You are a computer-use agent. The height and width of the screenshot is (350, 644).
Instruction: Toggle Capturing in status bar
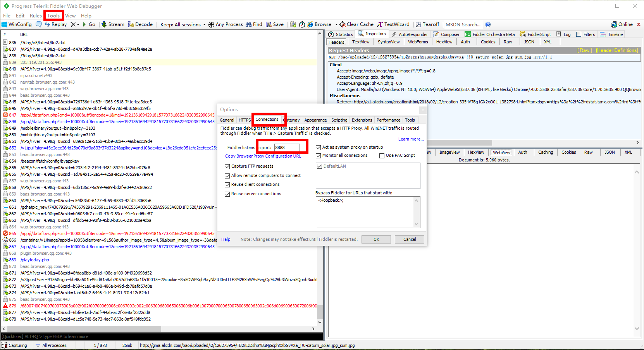point(15,345)
